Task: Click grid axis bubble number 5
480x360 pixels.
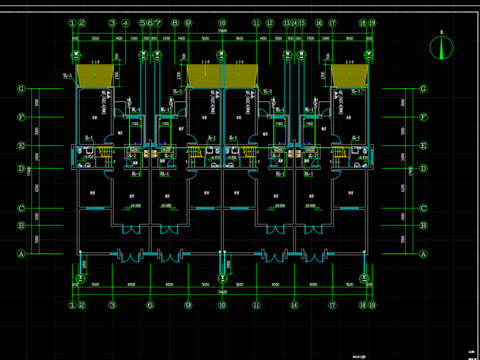Action: click(x=143, y=23)
